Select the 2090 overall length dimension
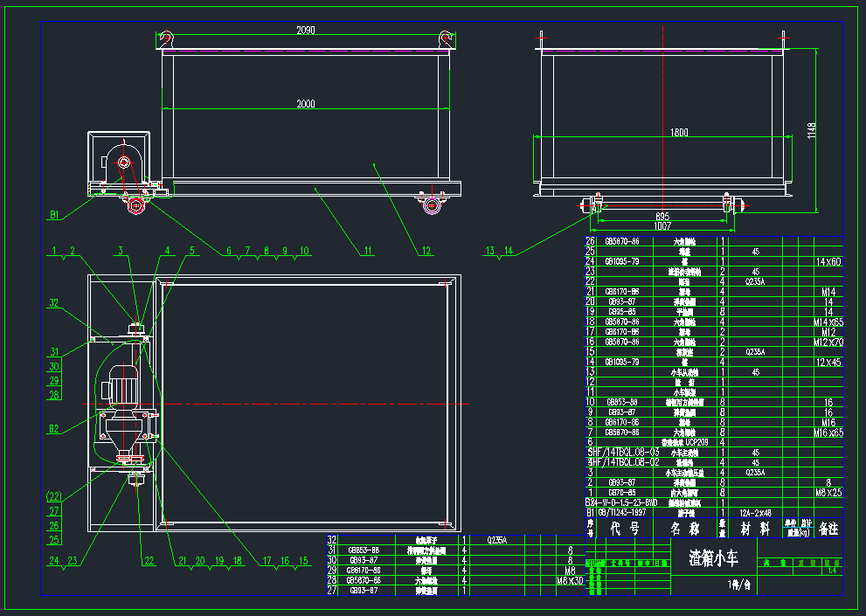Viewport: 866px width, 616px height. coord(306,31)
